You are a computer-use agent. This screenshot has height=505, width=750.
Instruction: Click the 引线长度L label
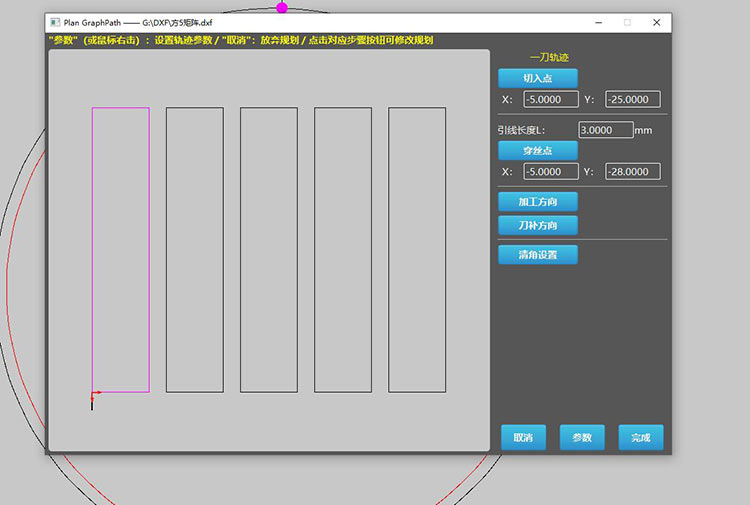[521, 130]
